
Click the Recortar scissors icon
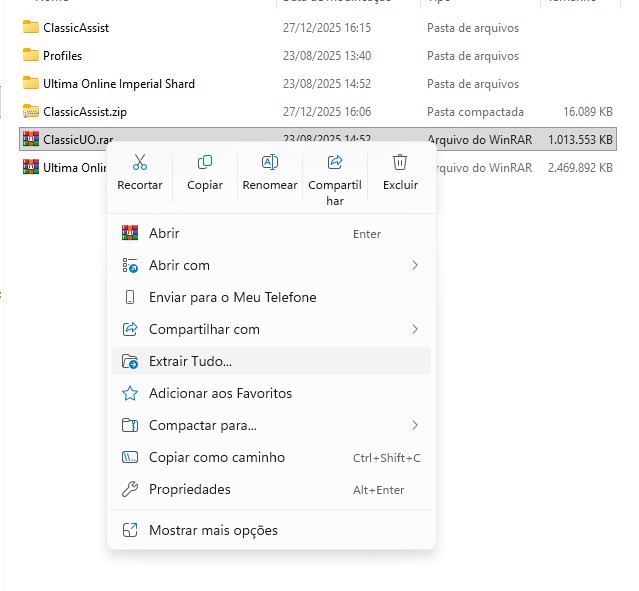tap(139, 162)
